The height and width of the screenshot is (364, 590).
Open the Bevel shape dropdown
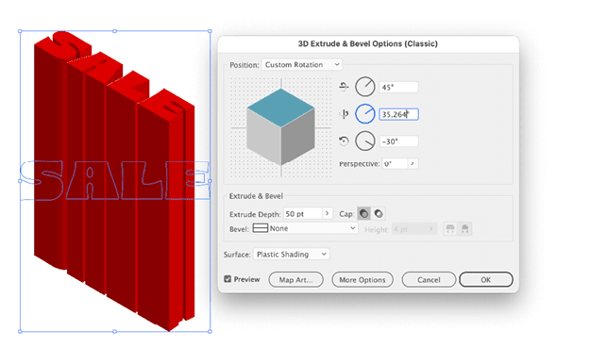click(x=304, y=228)
